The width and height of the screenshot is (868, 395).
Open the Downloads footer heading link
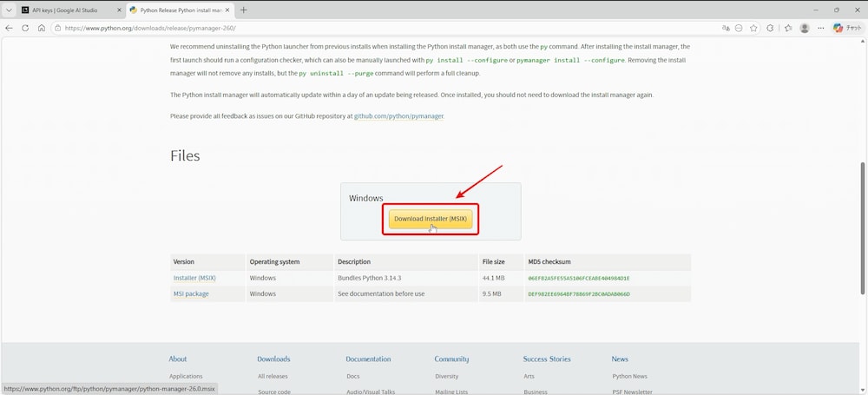(273, 359)
